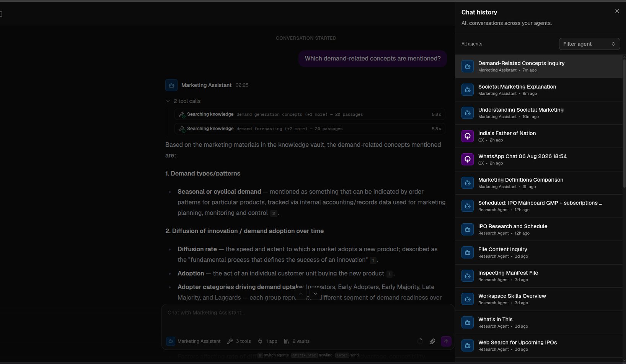
Task: Close the Chat history panel
Action: 617,11
